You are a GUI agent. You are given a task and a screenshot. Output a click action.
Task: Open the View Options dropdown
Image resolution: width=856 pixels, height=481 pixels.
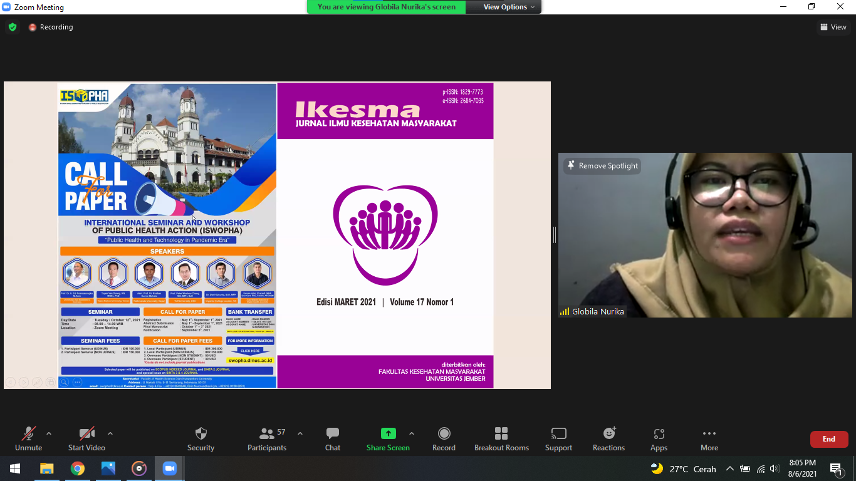(x=510, y=7)
